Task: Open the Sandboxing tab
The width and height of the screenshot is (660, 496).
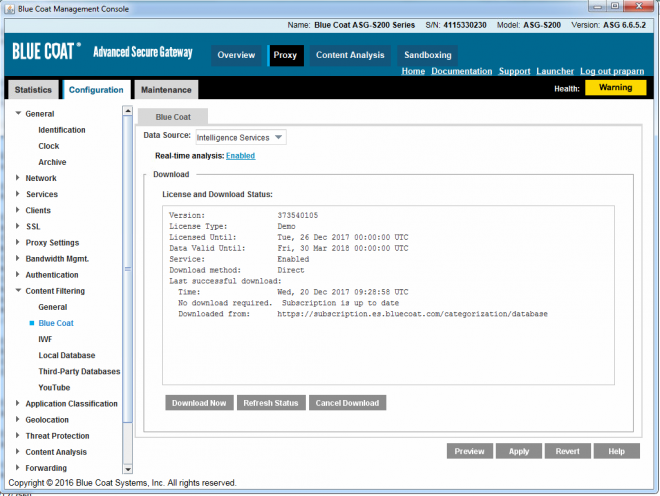Action: [x=428, y=55]
